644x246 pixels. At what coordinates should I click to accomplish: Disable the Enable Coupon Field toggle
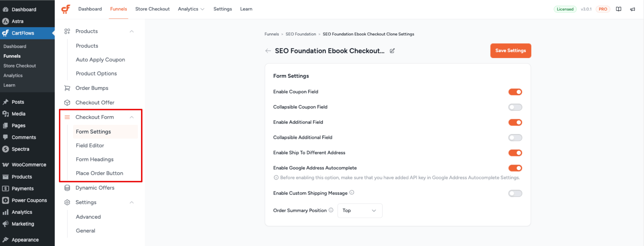pos(515,92)
